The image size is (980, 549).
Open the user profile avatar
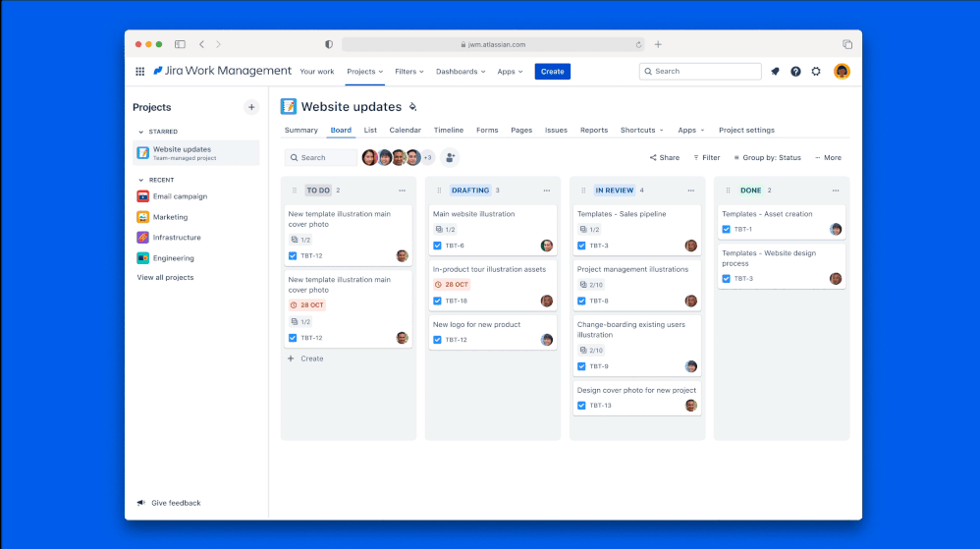[x=842, y=72]
